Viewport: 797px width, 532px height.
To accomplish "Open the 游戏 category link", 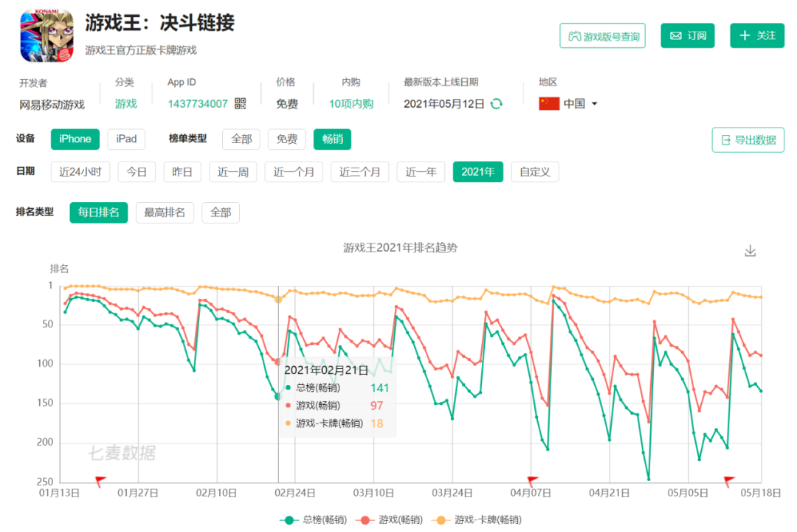I will tap(125, 103).
